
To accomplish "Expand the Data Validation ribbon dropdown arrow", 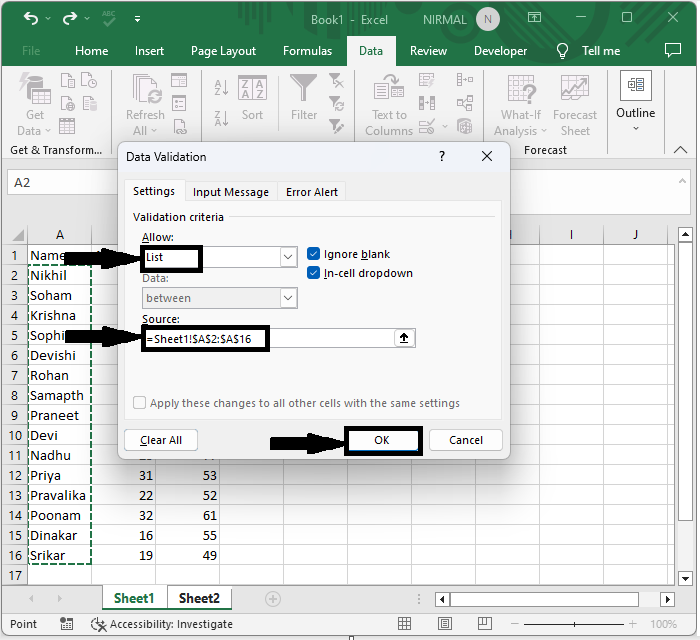I will tap(445, 127).
